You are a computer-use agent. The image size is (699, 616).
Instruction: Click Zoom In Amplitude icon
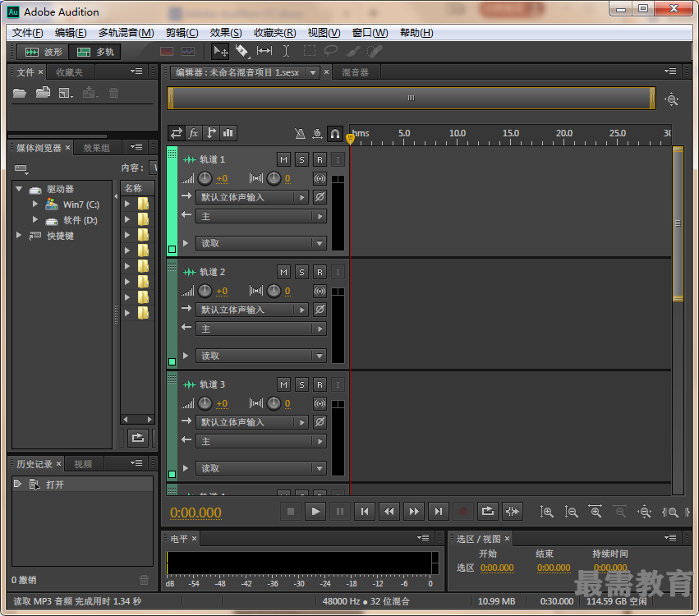(546, 512)
